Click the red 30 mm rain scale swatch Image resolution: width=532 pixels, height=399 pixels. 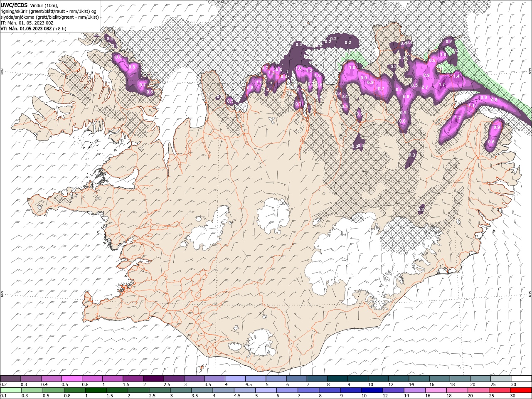(x=521, y=390)
